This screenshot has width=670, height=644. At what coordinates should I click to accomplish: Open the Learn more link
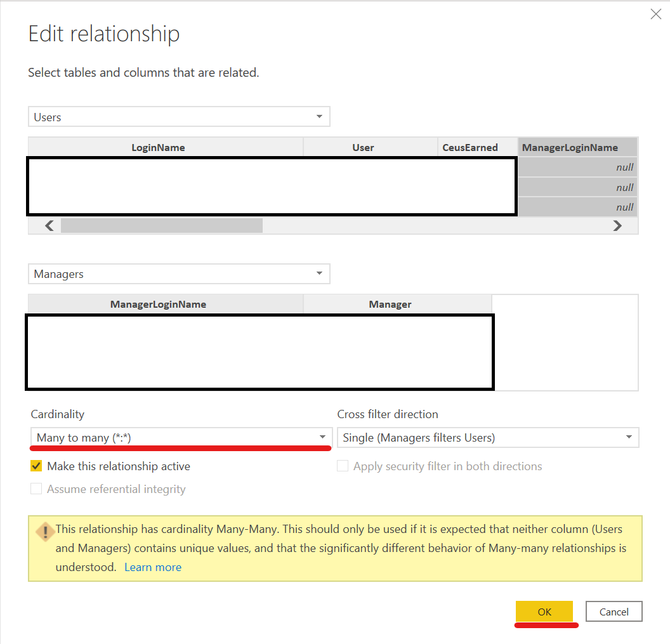[152, 567]
